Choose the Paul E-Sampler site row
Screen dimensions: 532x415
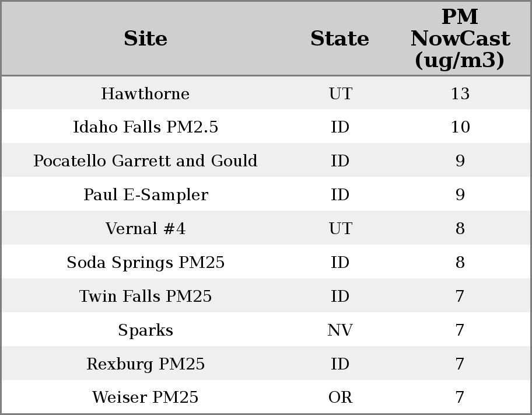(145, 195)
